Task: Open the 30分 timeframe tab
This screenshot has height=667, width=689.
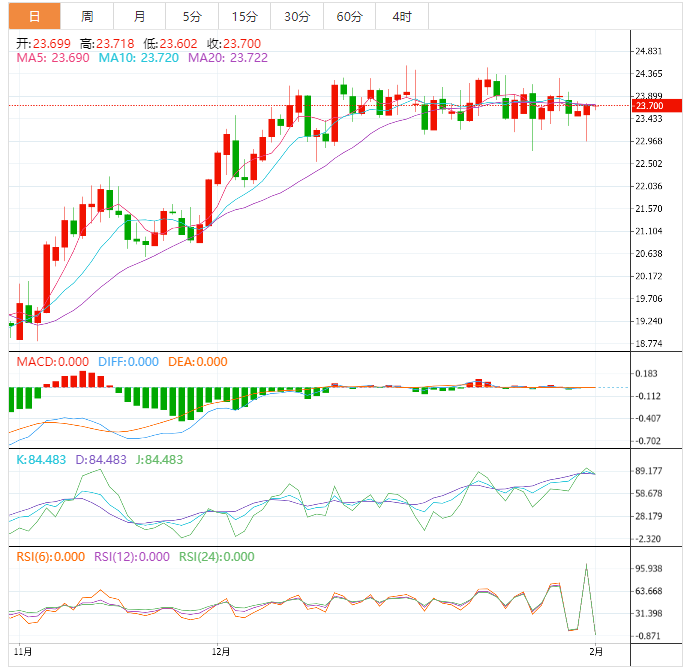Action: click(297, 16)
